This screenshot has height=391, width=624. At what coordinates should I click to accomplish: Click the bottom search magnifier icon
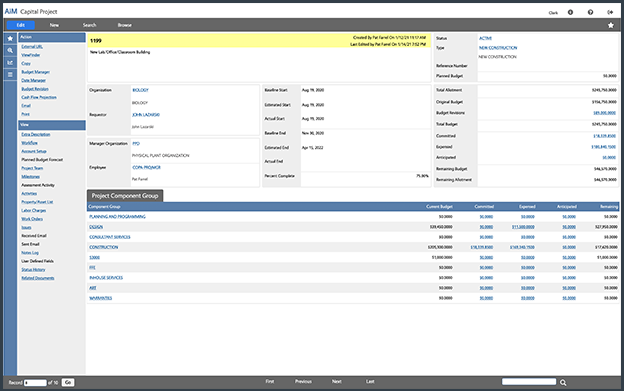click(x=563, y=382)
